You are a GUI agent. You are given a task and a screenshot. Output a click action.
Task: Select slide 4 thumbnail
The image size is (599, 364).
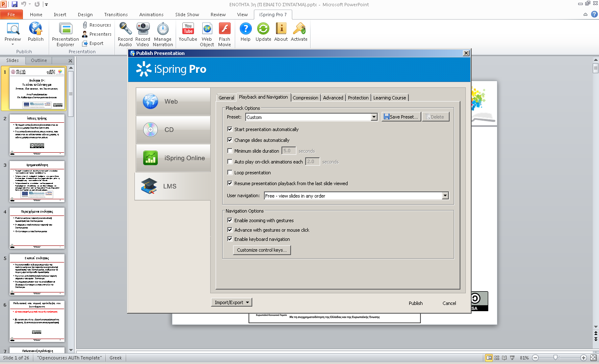37,228
